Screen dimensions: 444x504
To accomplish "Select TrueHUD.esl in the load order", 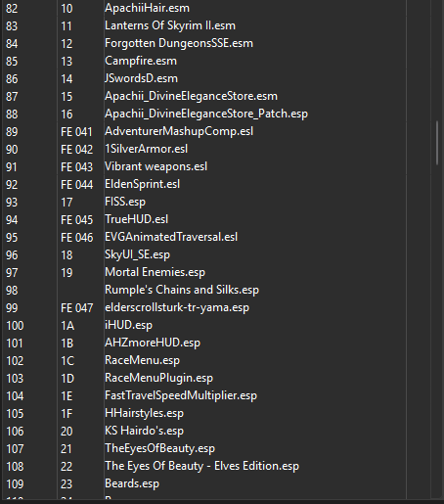I will coord(136,219).
